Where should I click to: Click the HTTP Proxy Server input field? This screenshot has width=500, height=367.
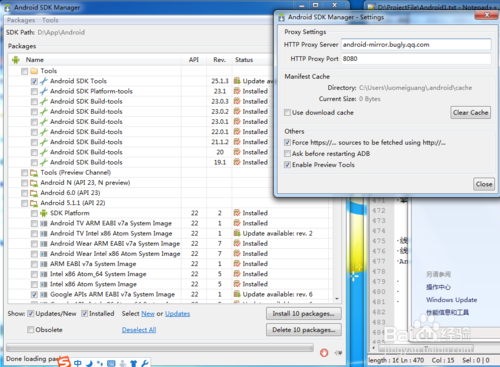[x=416, y=45]
